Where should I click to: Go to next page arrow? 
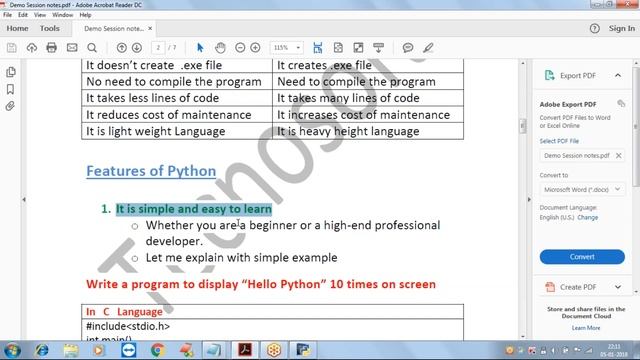tap(137, 48)
